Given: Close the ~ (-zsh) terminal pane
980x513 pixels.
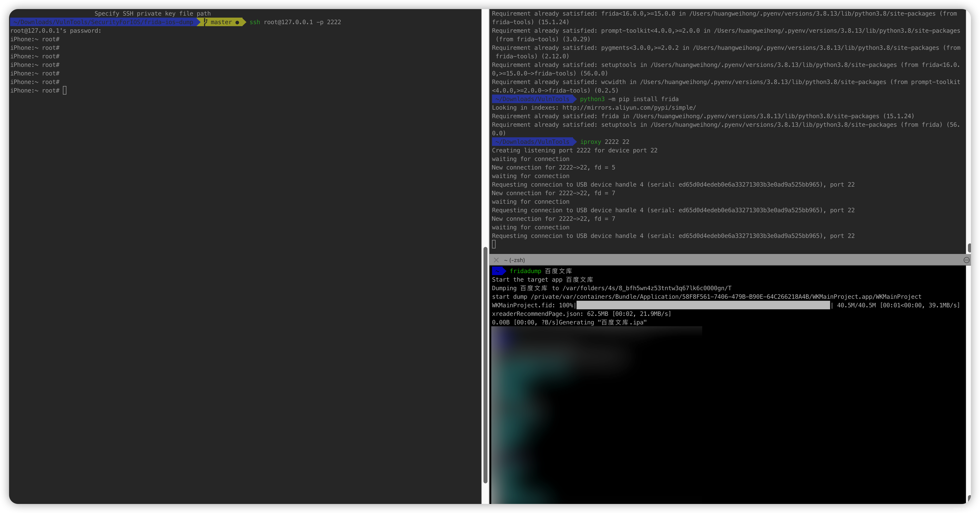Looking at the screenshot, I should point(496,260).
